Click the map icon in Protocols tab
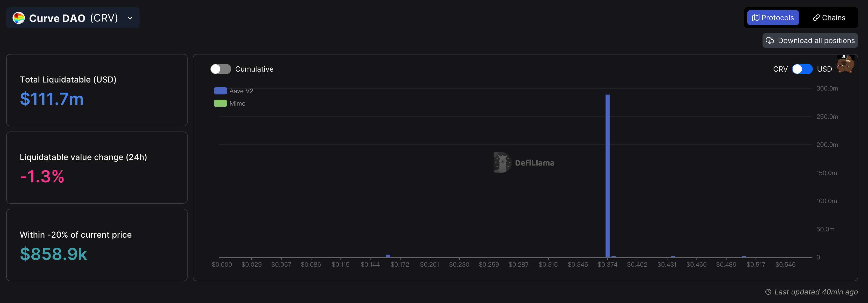 click(756, 18)
